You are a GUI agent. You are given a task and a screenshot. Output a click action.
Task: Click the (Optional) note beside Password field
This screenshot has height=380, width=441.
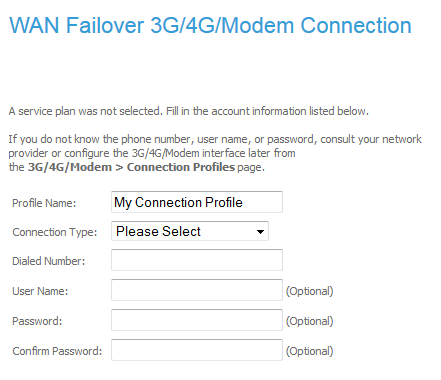point(309,321)
